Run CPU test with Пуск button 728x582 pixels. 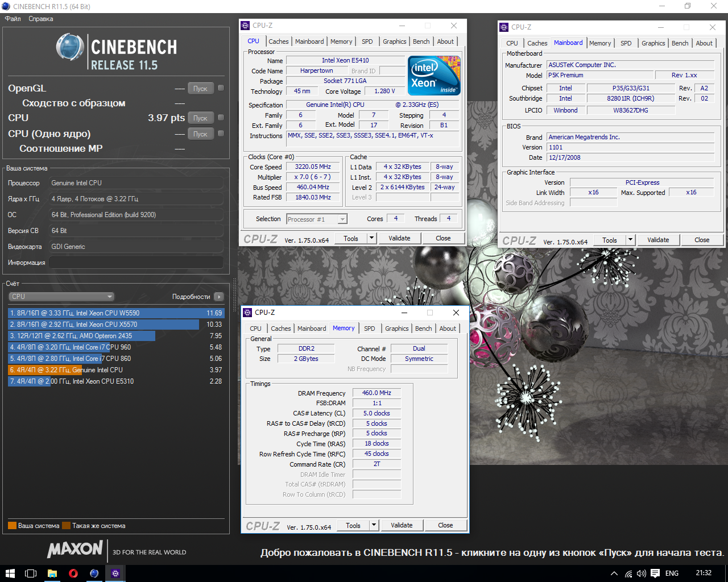coord(200,118)
